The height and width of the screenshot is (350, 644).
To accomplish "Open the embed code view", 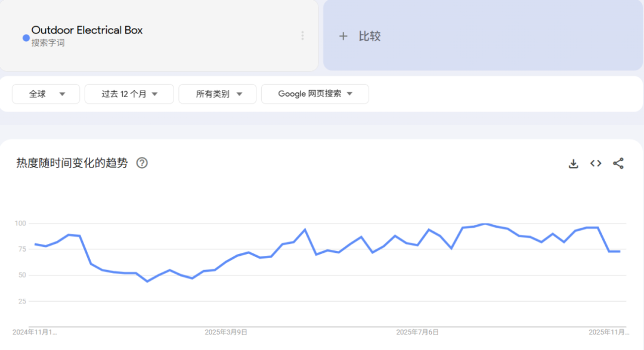I will point(596,163).
